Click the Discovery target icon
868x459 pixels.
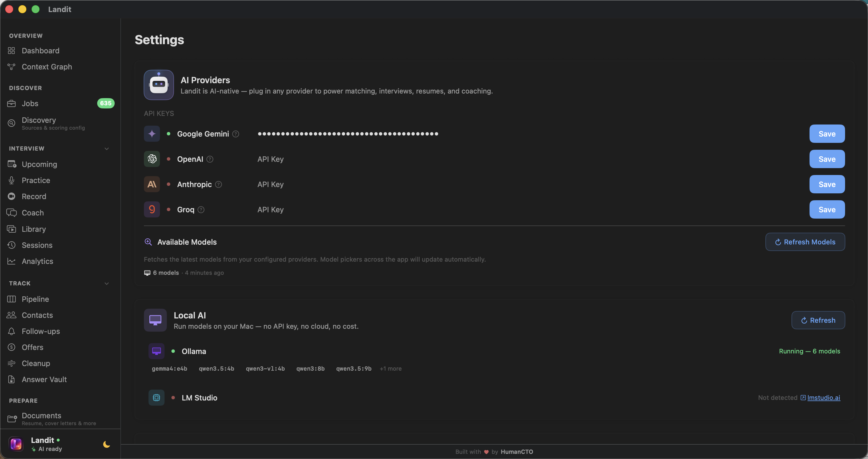11,123
